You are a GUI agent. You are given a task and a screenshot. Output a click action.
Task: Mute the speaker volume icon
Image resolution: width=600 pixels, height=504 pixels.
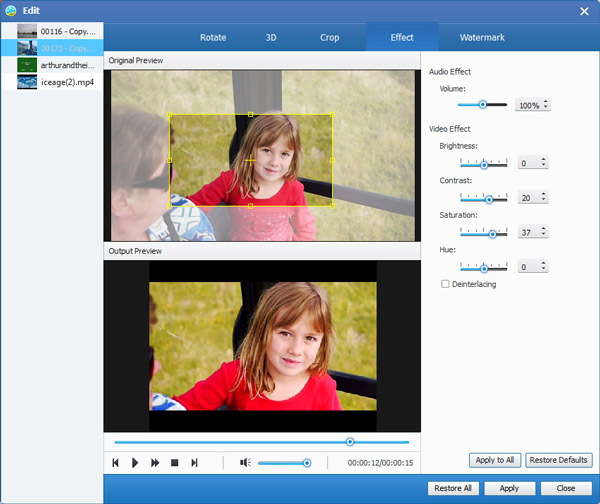245,463
